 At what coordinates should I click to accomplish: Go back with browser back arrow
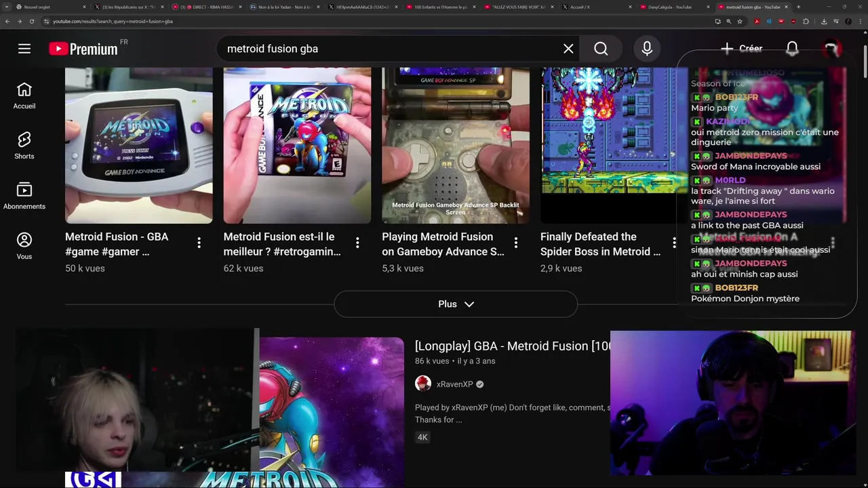tap(7, 21)
